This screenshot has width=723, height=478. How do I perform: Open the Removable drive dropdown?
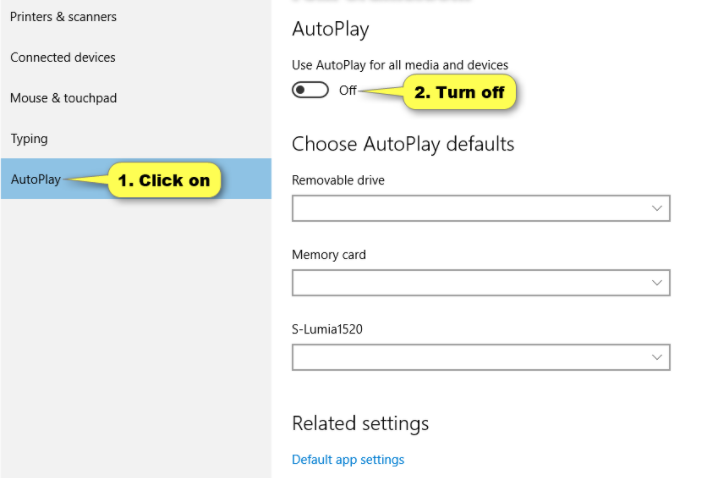[x=481, y=208]
